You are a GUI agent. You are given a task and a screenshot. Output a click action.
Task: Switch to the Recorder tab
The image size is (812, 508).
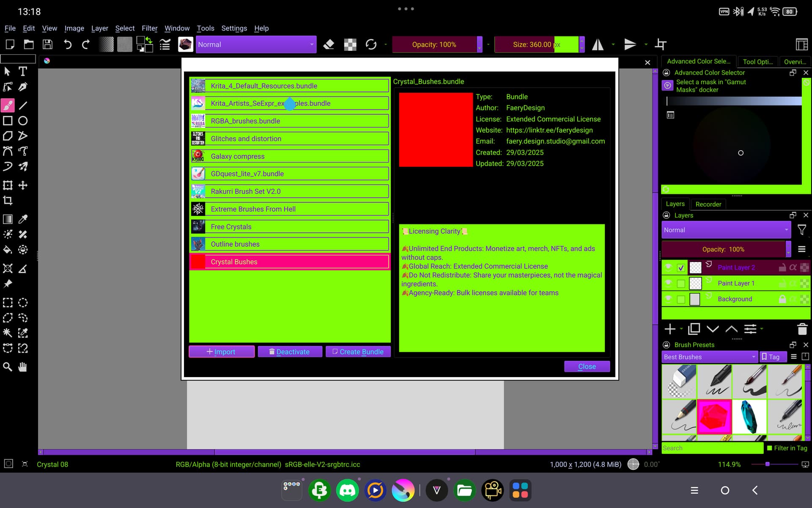pos(708,204)
